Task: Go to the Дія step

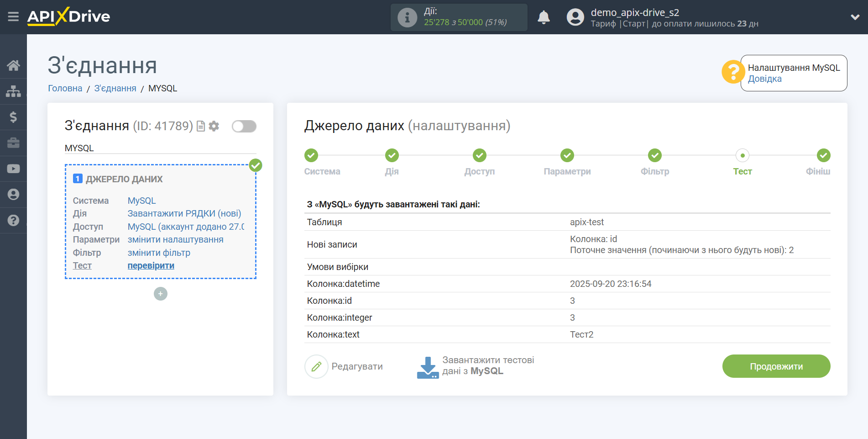Action: [392, 155]
